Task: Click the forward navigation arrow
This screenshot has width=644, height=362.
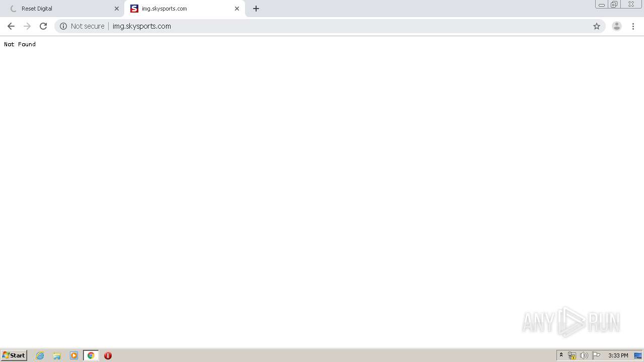Action: pyautogui.click(x=27, y=26)
